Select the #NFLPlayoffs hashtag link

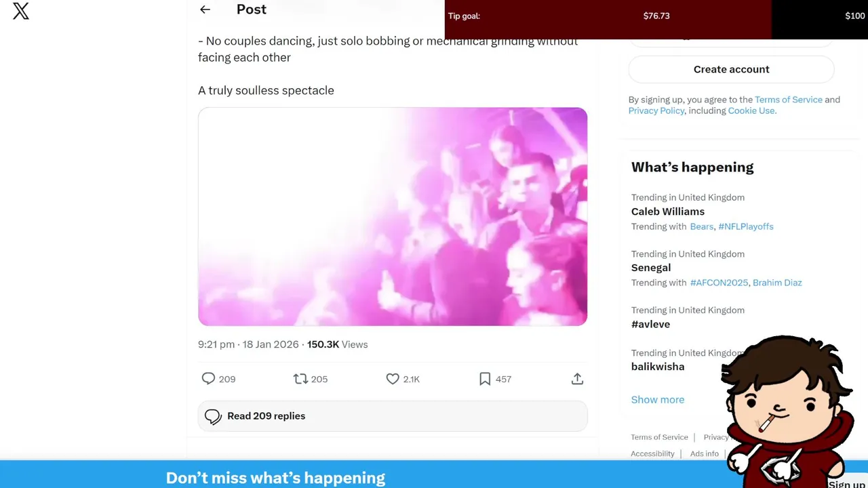click(x=745, y=226)
